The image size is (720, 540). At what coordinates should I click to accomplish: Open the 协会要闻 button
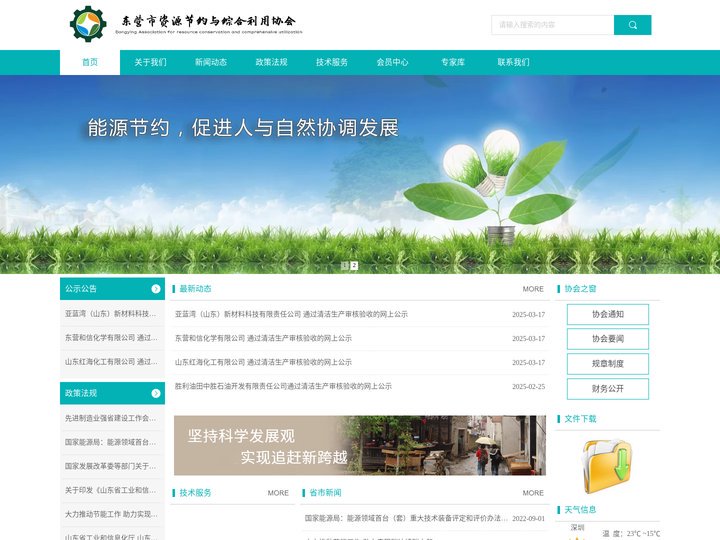click(x=608, y=339)
